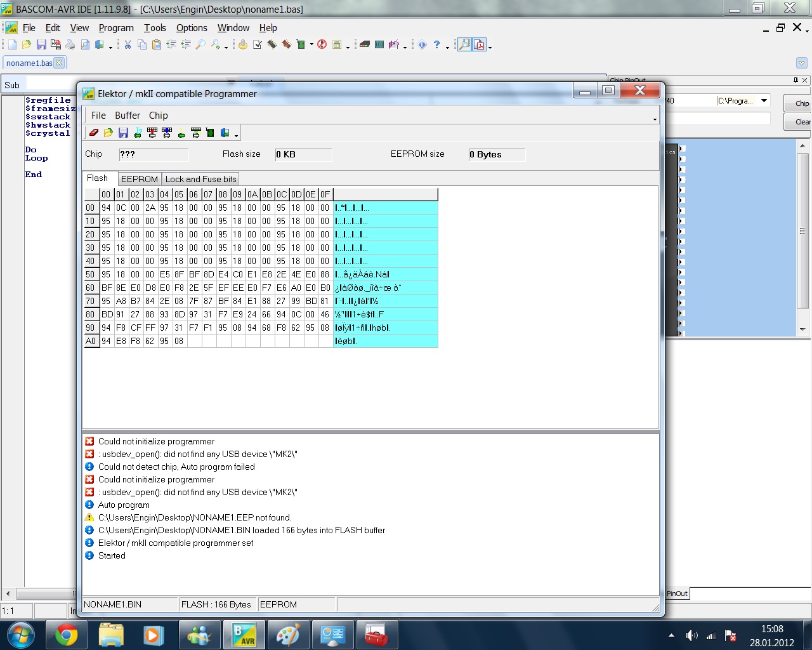The height and width of the screenshot is (650, 812).
Task: Read chip into buffer, blue arrow icon
Action: click(167, 133)
